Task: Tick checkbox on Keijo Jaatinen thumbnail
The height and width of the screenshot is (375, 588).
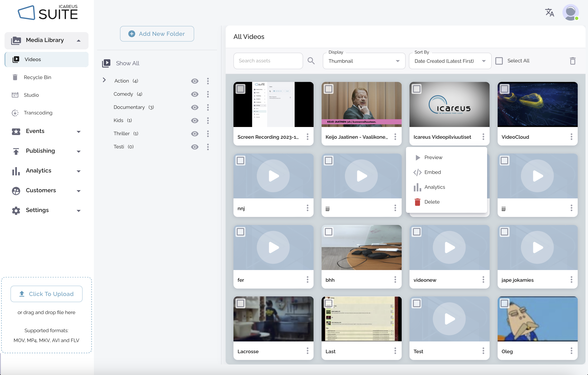Action: coord(328,89)
